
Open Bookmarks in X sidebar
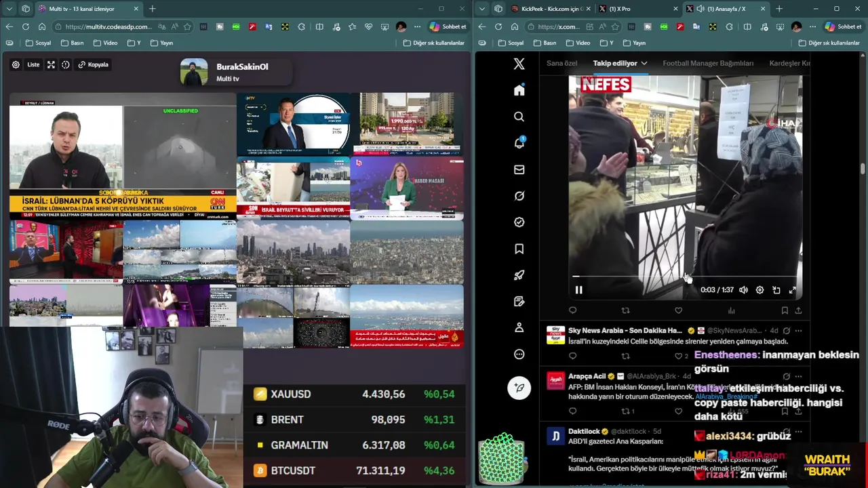point(519,249)
